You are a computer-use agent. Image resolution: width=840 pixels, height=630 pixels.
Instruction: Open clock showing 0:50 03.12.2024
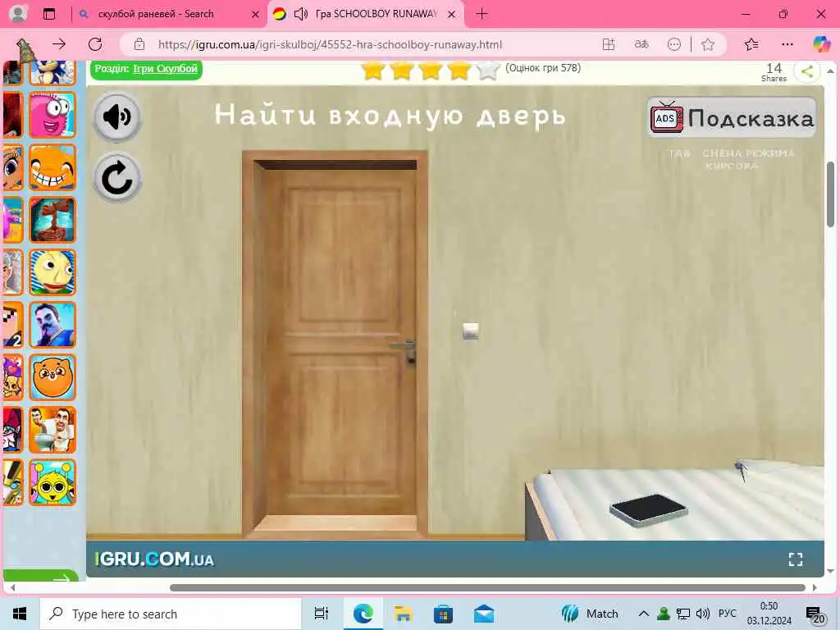click(x=769, y=614)
